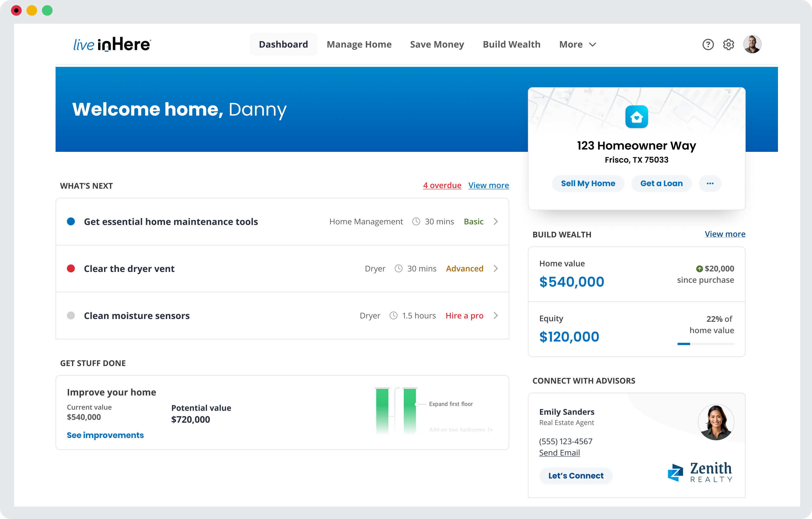Click View more in Build Wealth

pyautogui.click(x=725, y=234)
